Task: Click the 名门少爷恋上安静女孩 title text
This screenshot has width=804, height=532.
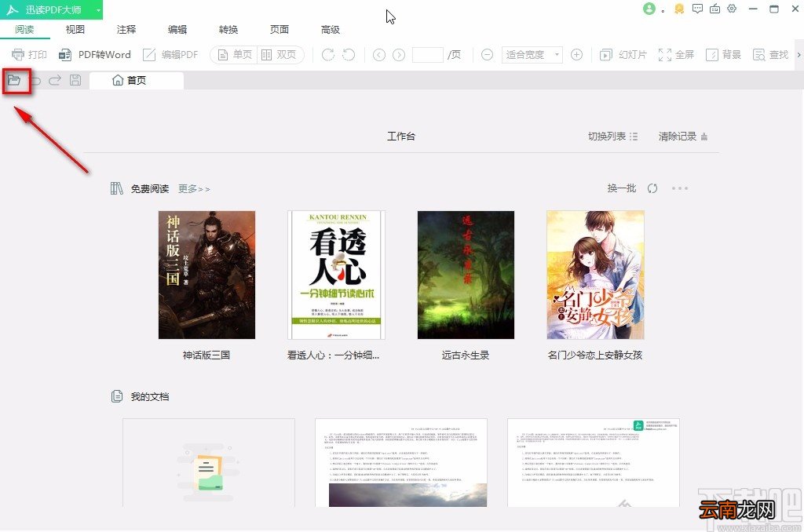Action: tap(595, 355)
